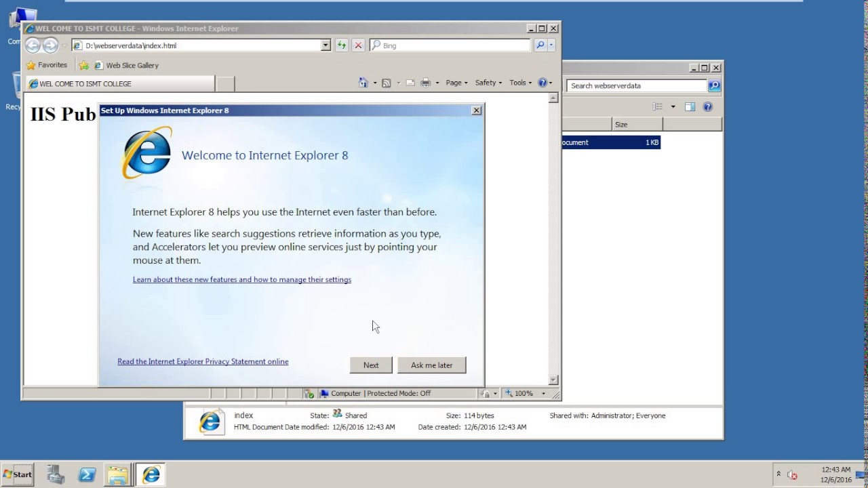Close the Set Up Internet Explorer 8 dialog
This screenshot has height=488, width=868.
(x=476, y=110)
